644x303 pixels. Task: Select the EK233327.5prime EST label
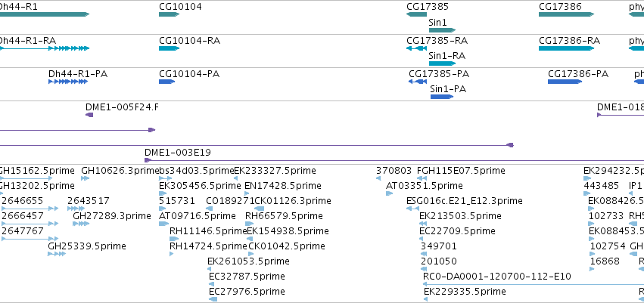point(275,171)
